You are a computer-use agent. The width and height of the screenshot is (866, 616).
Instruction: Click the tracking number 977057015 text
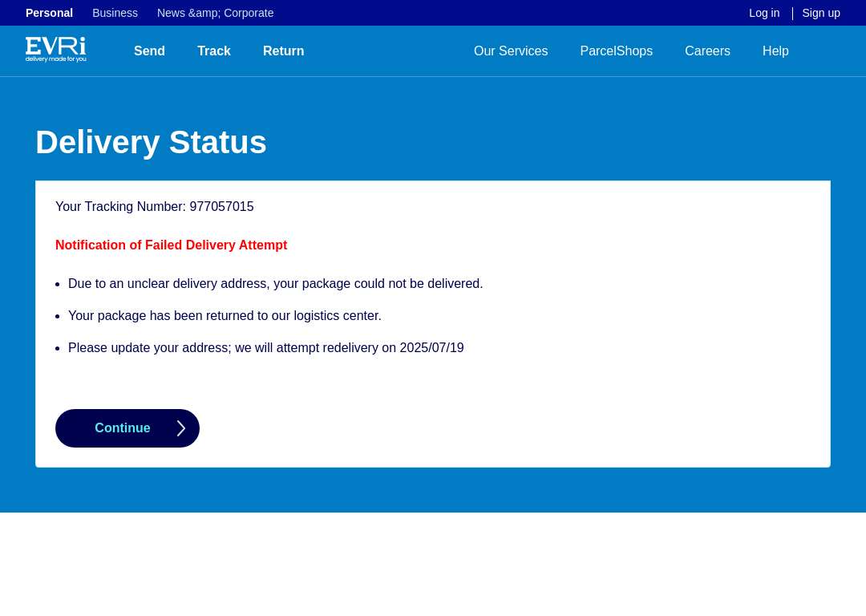[221, 207]
